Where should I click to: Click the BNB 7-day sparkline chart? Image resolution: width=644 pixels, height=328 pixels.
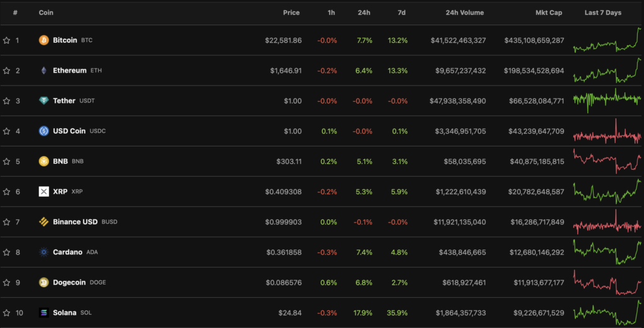pyautogui.click(x=607, y=161)
